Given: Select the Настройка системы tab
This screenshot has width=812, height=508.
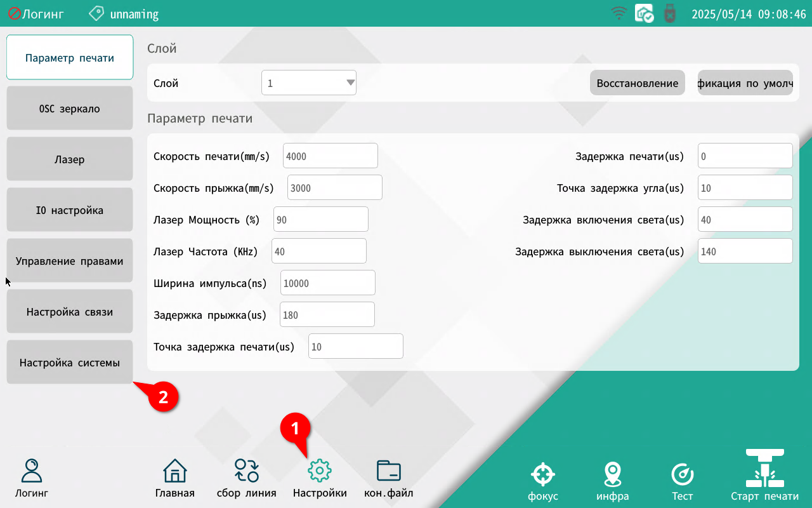Looking at the screenshot, I should tap(70, 363).
